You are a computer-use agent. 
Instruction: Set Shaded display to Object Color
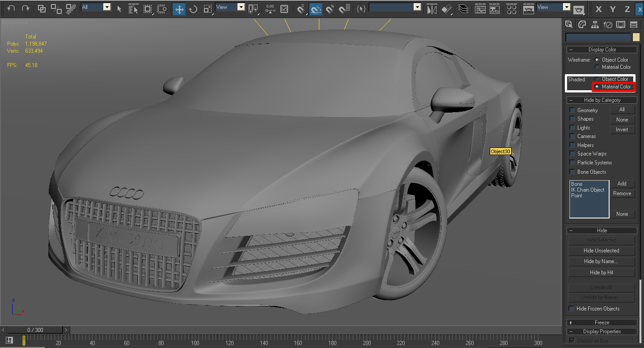597,79
